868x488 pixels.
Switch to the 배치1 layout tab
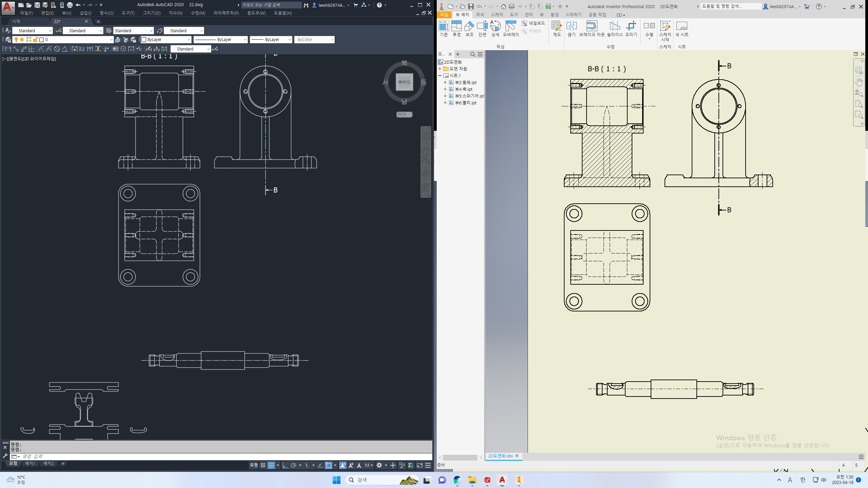click(x=30, y=463)
